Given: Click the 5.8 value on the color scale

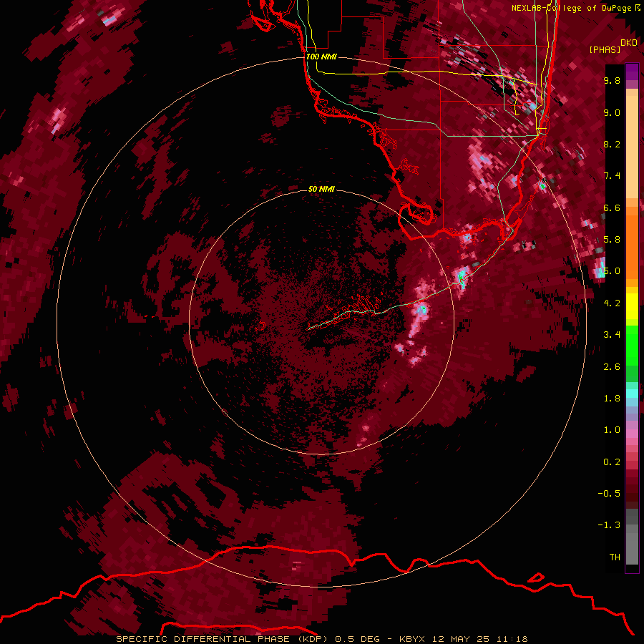Looking at the screenshot, I should [x=612, y=240].
